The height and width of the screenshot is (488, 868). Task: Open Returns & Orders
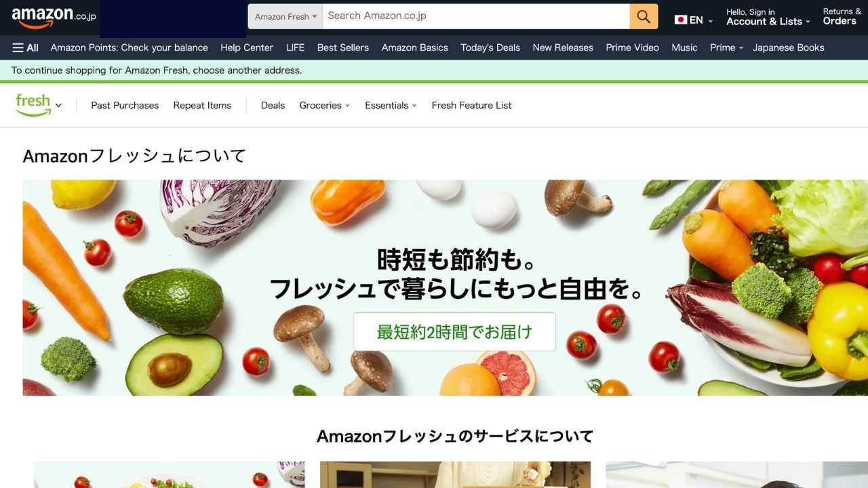coord(842,17)
